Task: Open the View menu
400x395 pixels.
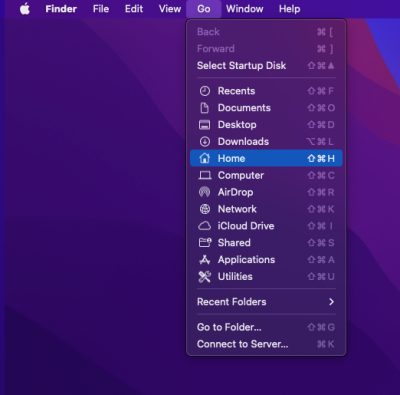Action: click(x=170, y=9)
